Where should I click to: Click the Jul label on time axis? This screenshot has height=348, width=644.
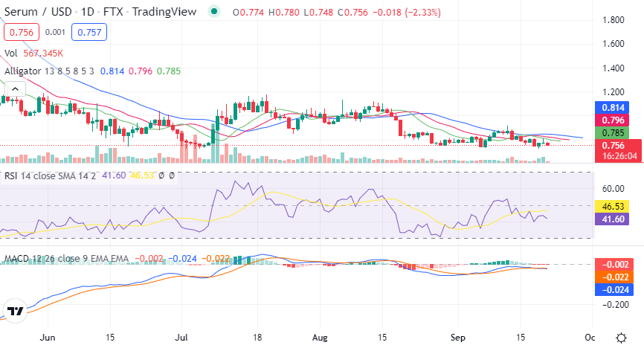click(x=181, y=338)
